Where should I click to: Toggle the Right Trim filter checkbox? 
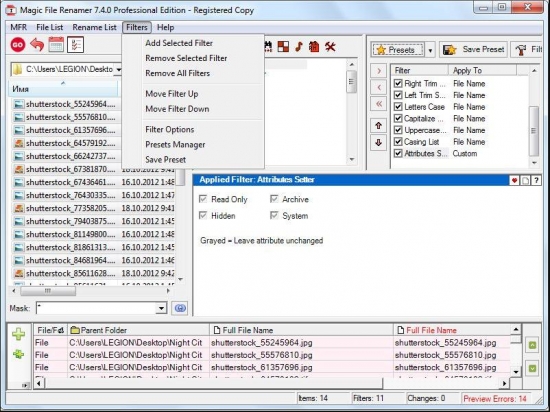click(398, 83)
